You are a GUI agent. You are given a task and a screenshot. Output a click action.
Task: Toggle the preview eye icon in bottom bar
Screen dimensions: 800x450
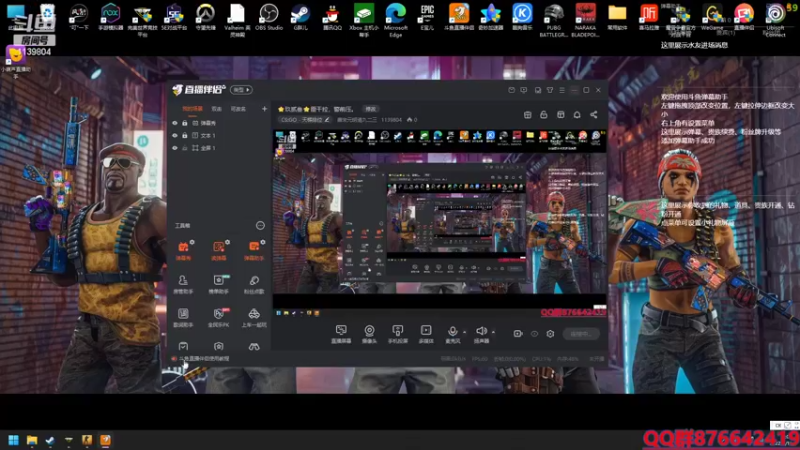click(x=534, y=334)
